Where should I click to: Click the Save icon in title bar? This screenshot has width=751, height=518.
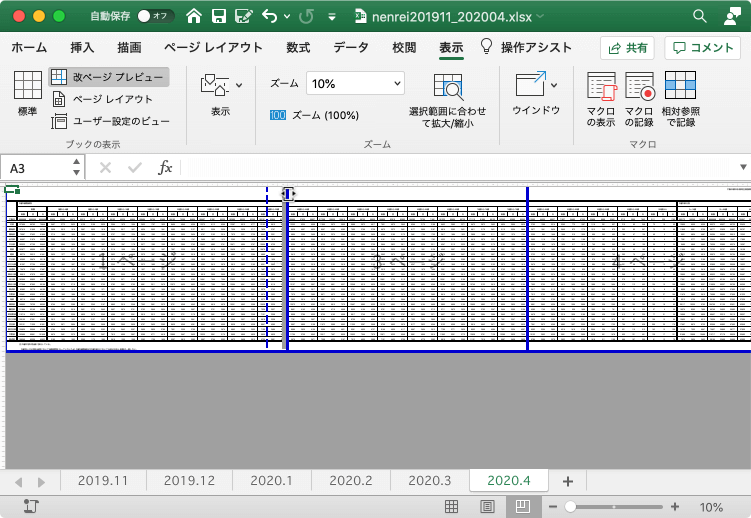pos(218,17)
